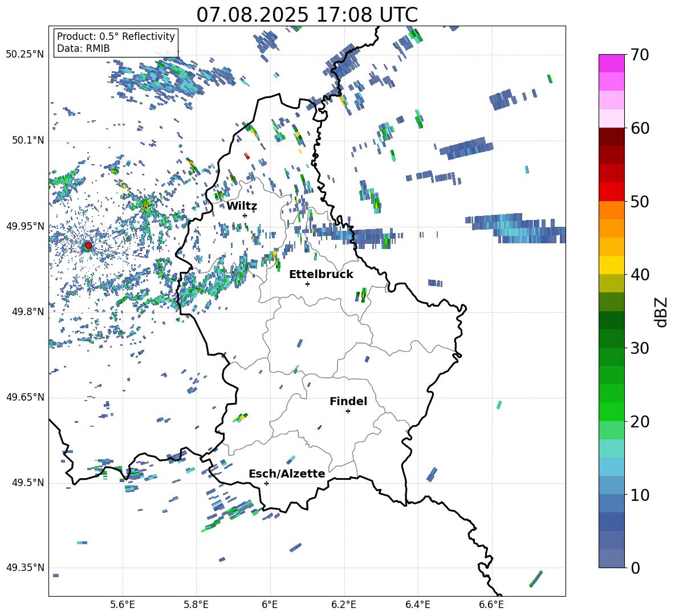This screenshot has height=616, width=675.
Task: Click the latitude label 50.1°N
Action: [x=27, y=141]
